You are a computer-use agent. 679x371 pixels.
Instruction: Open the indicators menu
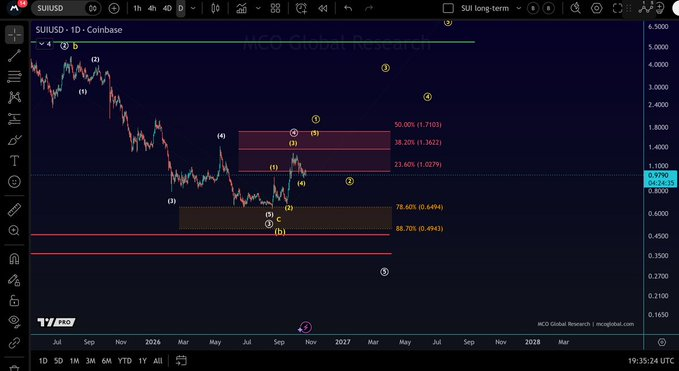[x=242, y=8]
